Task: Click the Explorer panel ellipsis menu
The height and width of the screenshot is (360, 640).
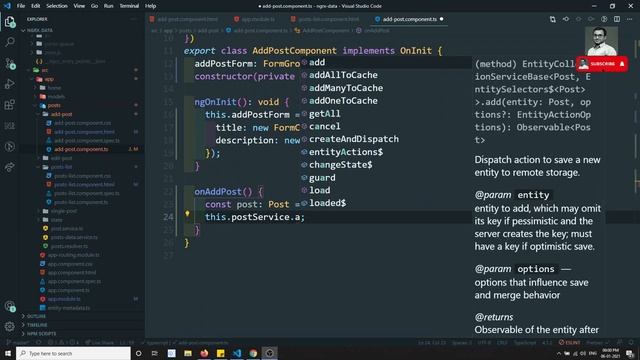Action: (133, 19)
